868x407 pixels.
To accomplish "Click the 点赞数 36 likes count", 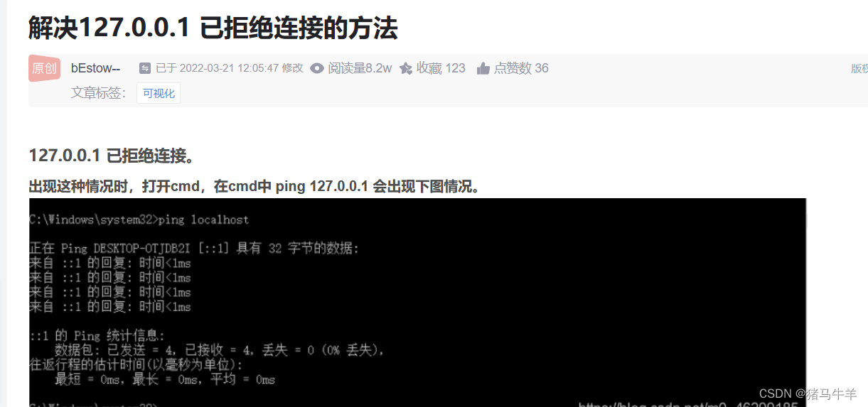I will pyautogui.click(x=521, y=68).
